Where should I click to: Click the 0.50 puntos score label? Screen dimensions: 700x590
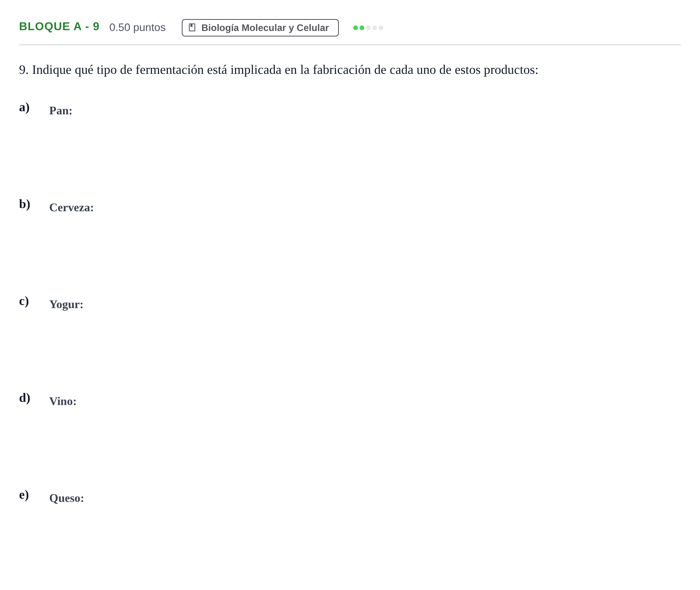coord(137,27)
